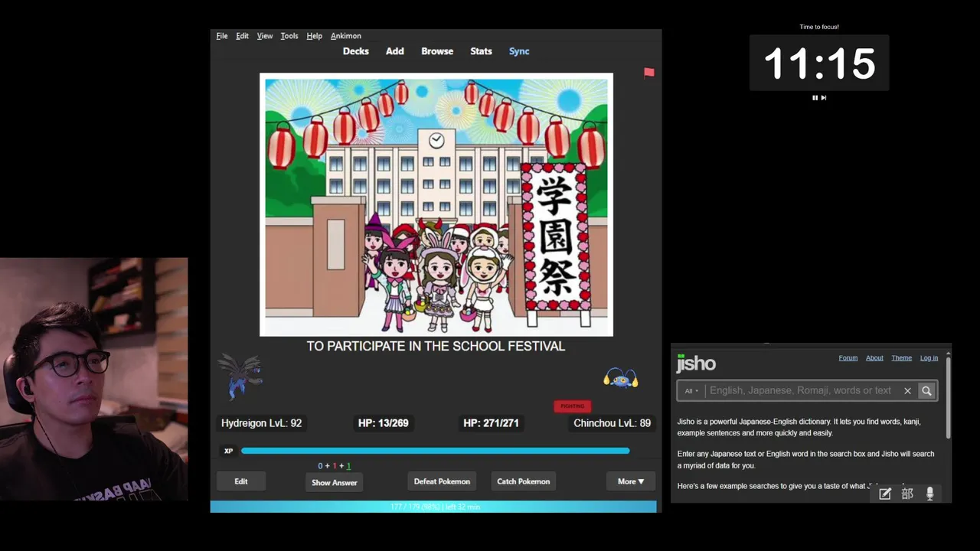The image size is (980, 551).
Task: Click the Chinchou LvL: 89 label
Action: point(612,423)
